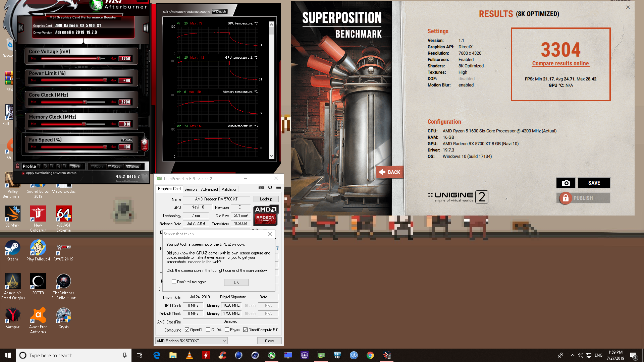Toggle the CUDA checkbox
The height and width of the screenshot is (362, 644).
pos(208,330)
